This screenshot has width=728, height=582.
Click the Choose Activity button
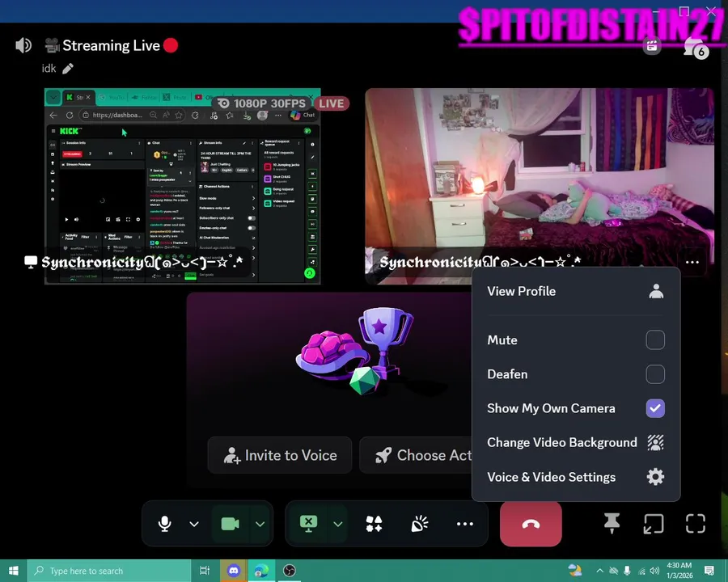pos(416,455)
